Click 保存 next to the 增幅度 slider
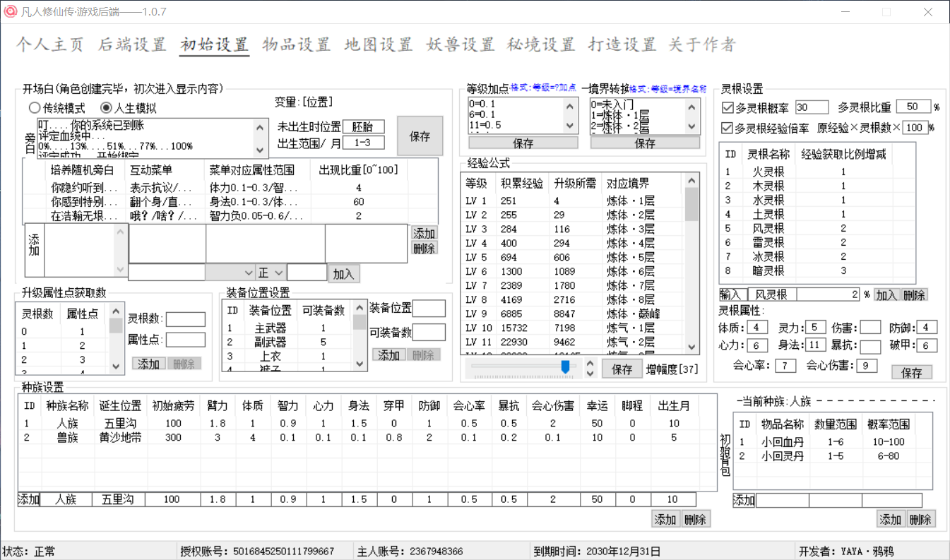 [622, 369]
